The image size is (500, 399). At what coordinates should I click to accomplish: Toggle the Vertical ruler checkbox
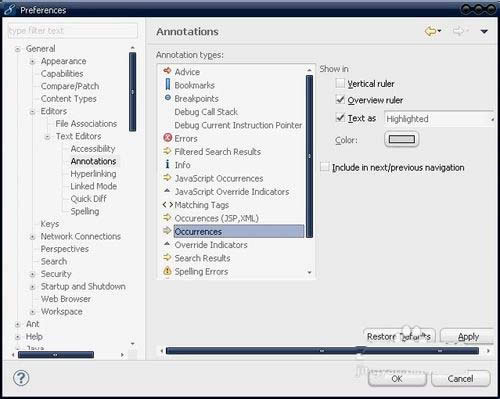click(x=340, y=83)
